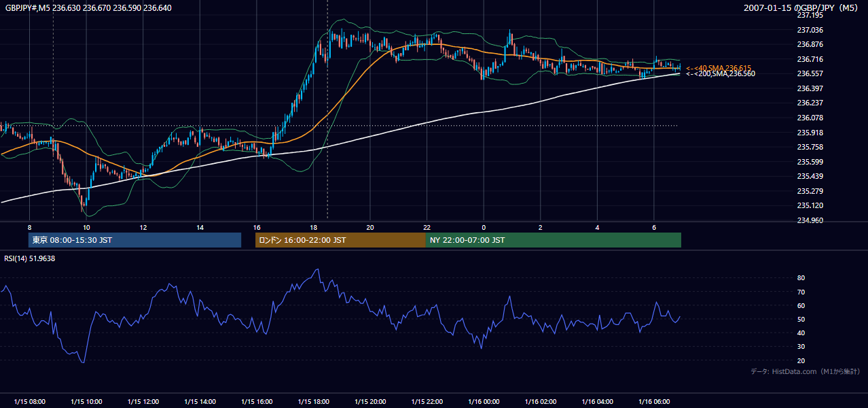The width and height of the screenshot is (868, 408).
Task: Click the 1/16 02:00 date label
Action: (540, 402)
